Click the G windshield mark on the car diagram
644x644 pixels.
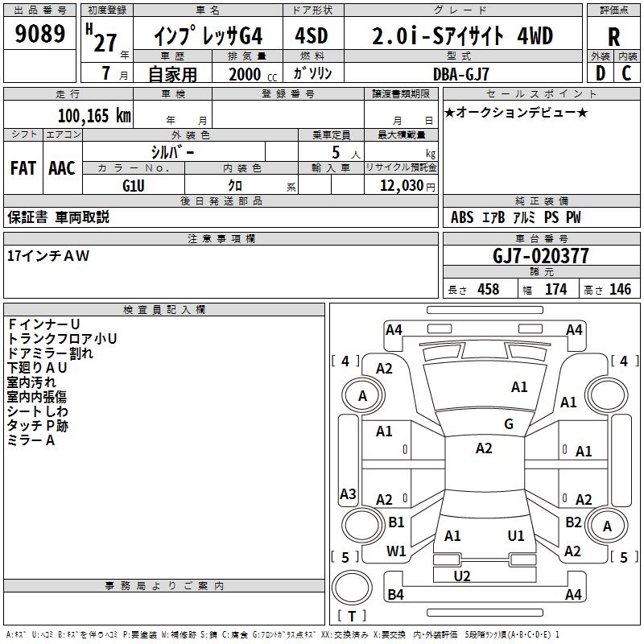pyautogui.click(x=509, y=424)
